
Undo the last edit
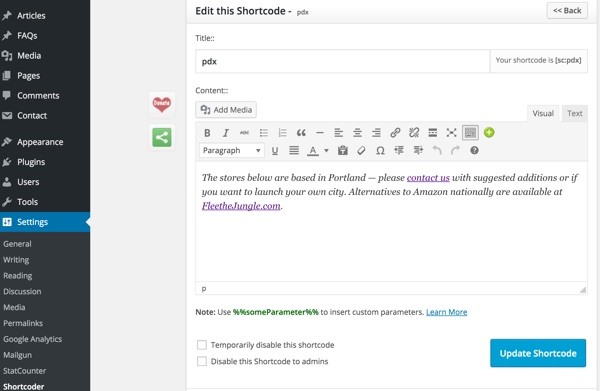[x=437, y=150]
